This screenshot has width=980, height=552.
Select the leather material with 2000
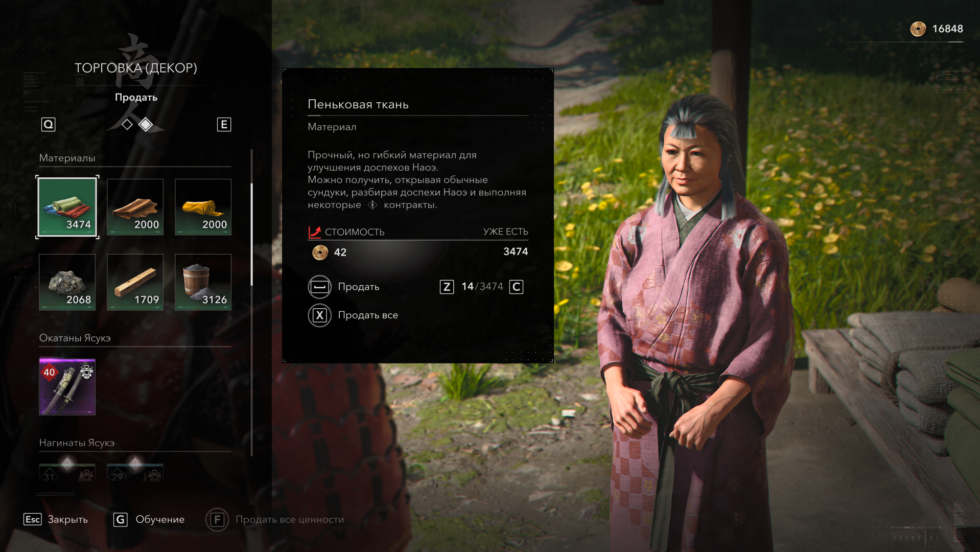(x=135, y=207)
